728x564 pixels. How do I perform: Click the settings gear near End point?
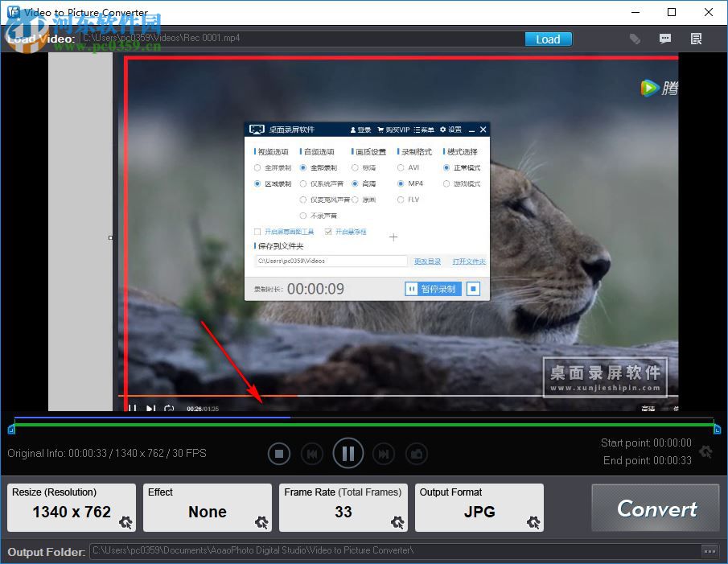pyautogui.click(x=705, y=452)
